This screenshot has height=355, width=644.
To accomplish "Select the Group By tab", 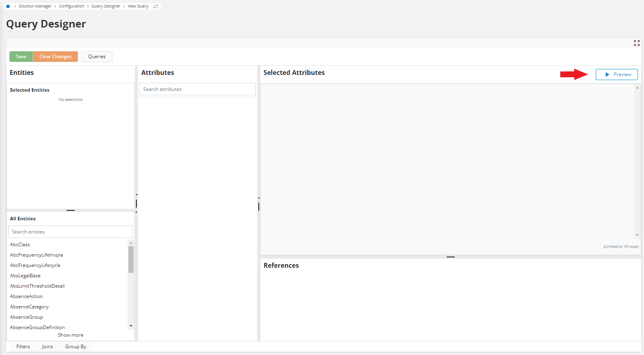I will 76,347.
